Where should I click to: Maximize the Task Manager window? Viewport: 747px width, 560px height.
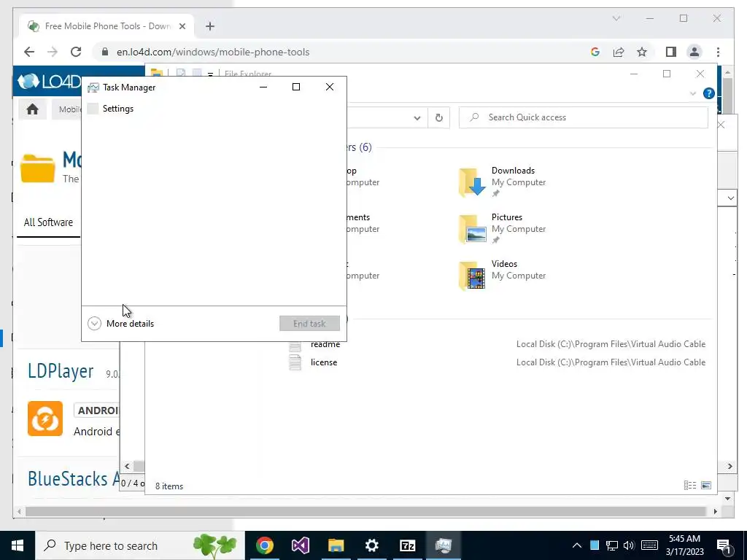[x=296, y=87]
